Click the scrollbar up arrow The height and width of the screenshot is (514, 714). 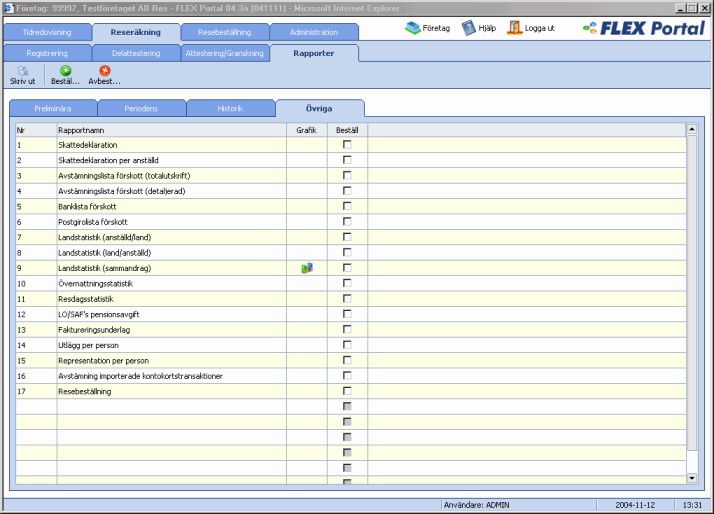(x=691, y=129)
